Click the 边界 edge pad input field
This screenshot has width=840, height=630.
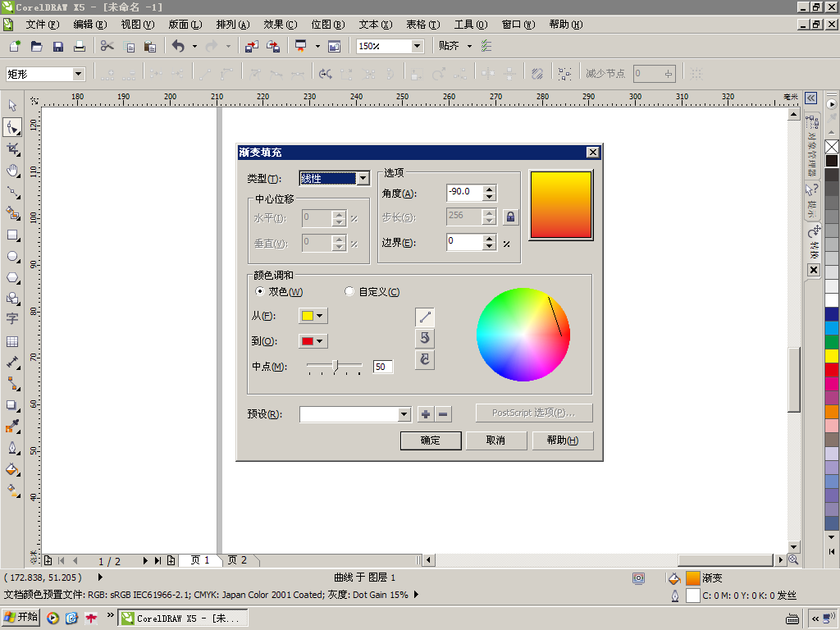465,242
